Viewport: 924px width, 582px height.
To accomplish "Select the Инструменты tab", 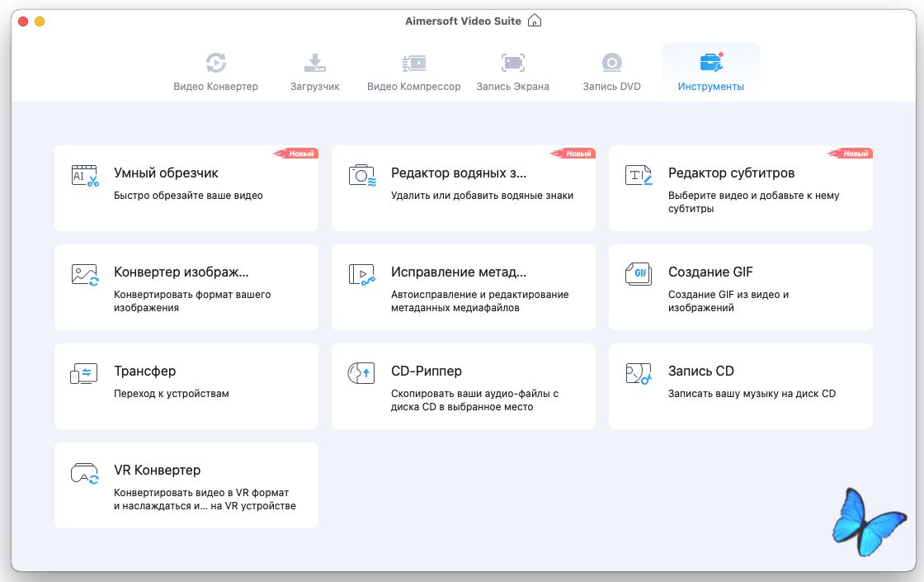I will [x=710, y=72].
